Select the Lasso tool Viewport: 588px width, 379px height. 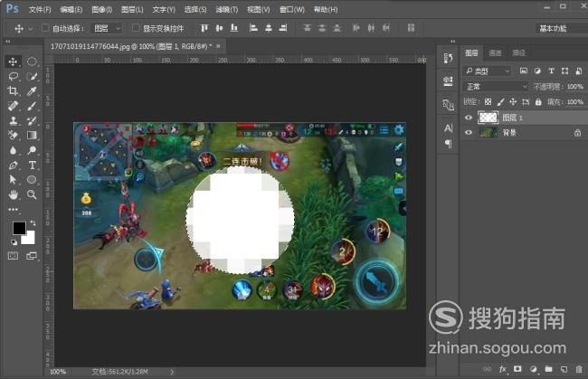pyautogui.click(x=14, y=77)
